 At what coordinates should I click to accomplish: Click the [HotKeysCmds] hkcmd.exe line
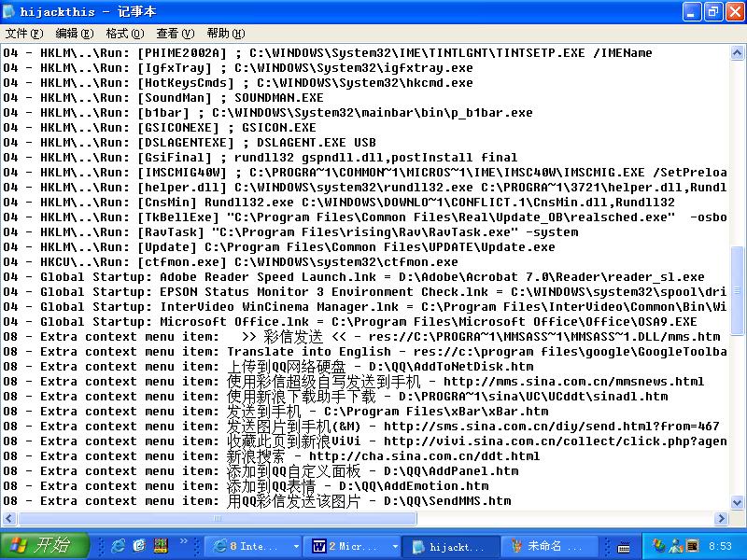point(238,82)
